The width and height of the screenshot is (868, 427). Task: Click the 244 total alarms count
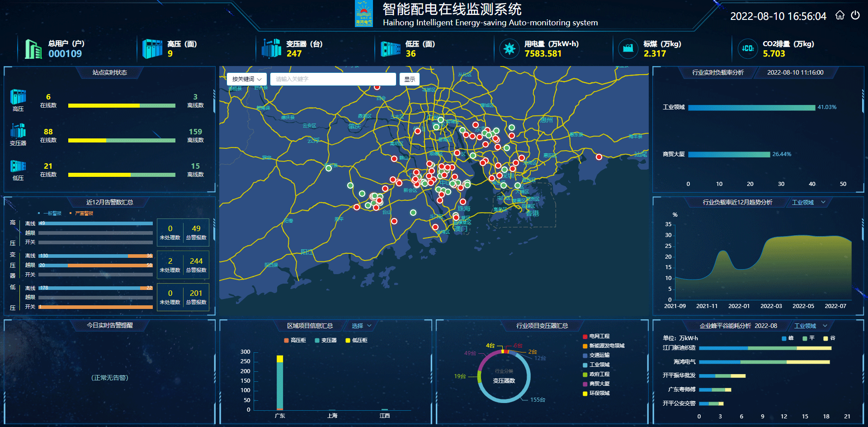[196, 261]
